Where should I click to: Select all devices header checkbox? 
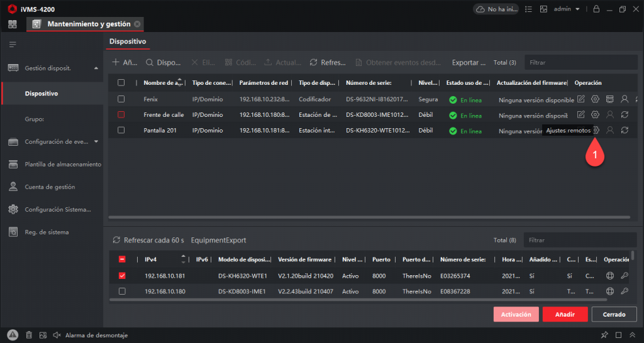(x=121, y=82)
